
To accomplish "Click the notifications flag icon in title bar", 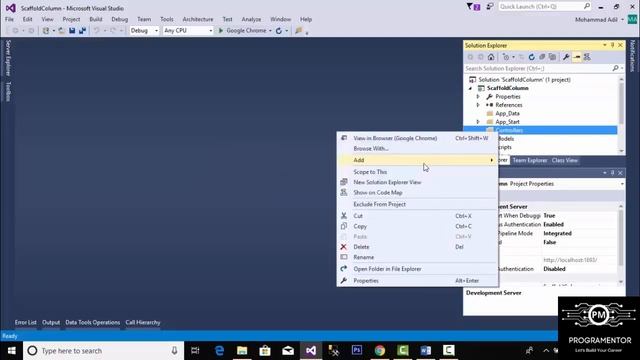I will pos(473,7).
